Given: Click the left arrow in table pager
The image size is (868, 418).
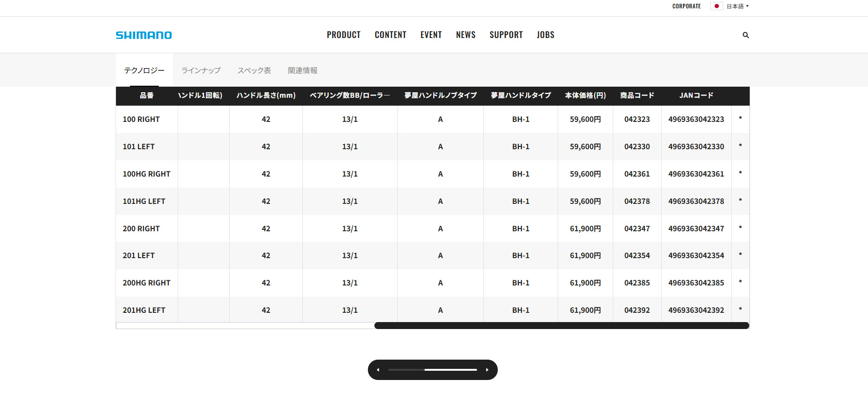Looking at the screenshot, I should tap(378, 370).
